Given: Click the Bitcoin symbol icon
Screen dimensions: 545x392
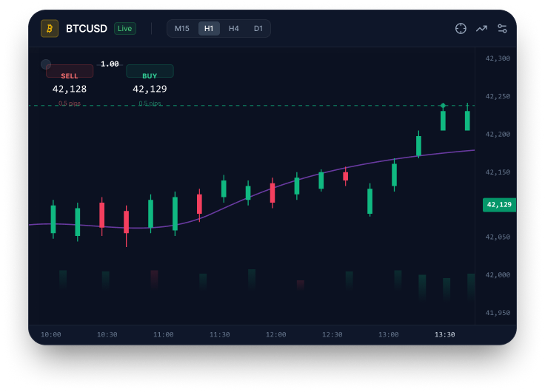Looking at the screenshot, I should [x=50, y=28].
